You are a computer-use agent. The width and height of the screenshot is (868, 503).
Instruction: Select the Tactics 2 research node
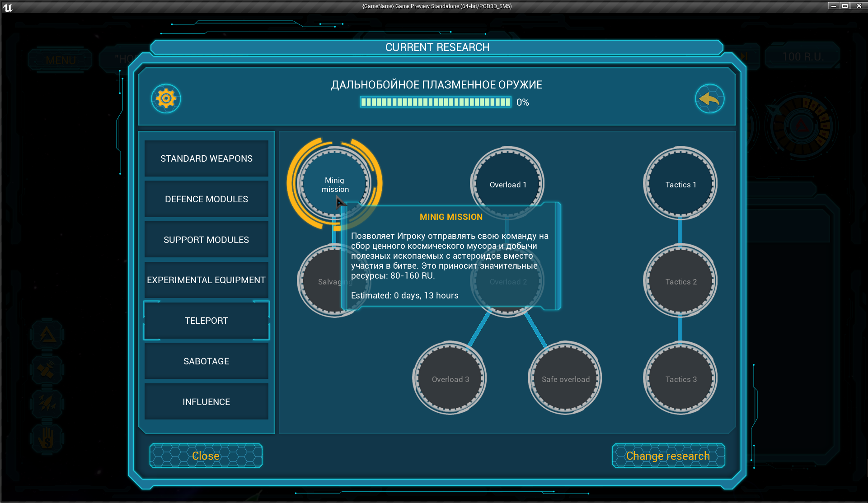click(x=680, y=281)
